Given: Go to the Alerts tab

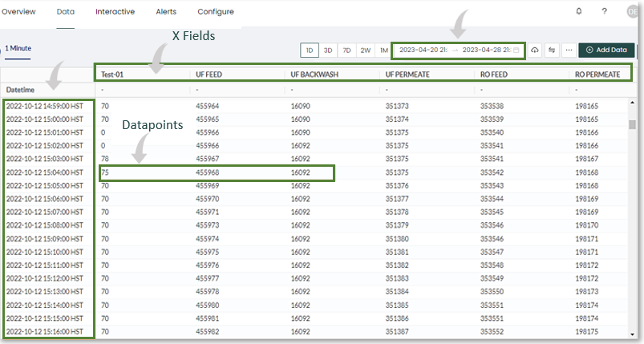Looking at the screenshot, I should click(x=165, y=12).
